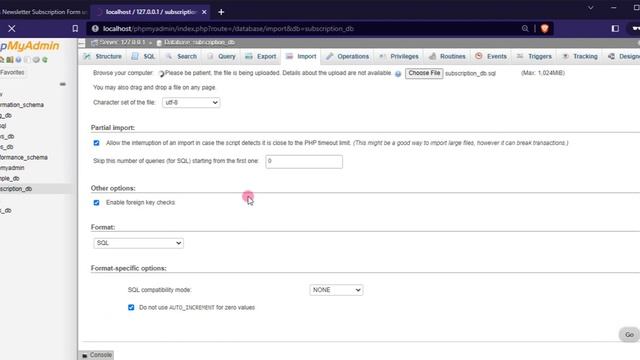Open SQL compatibility mode NONE dropdown

336,290
